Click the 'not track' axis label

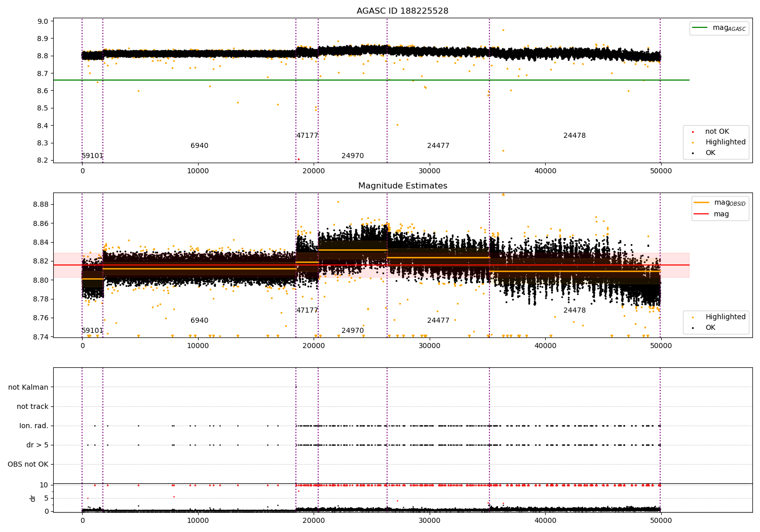click(x=32, y=406)
